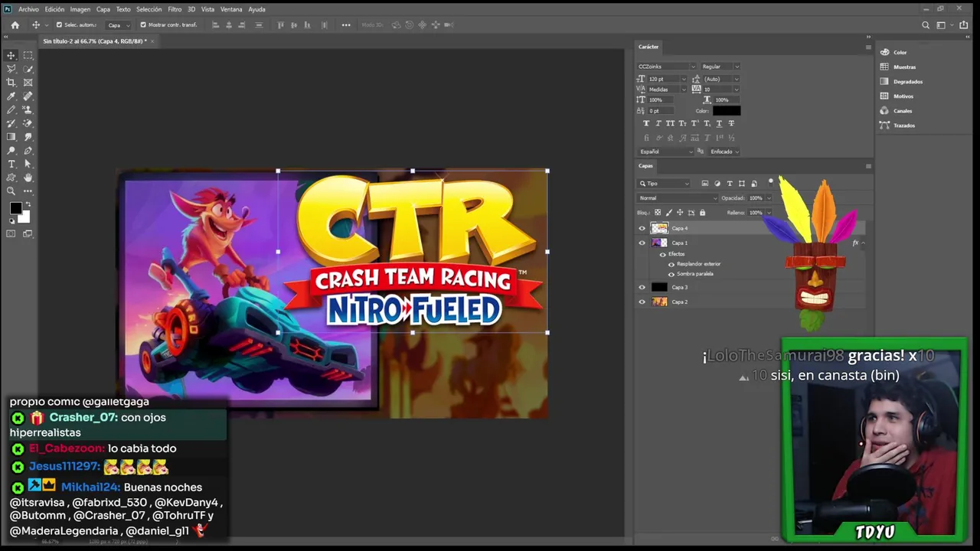Select the Eyedropper tool

coord(11,96)
